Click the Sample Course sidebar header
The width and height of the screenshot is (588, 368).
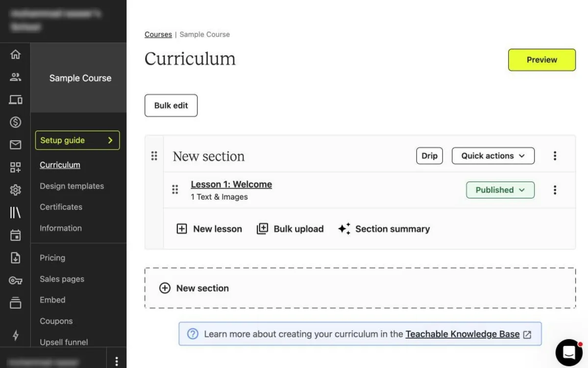coord(80,78)
